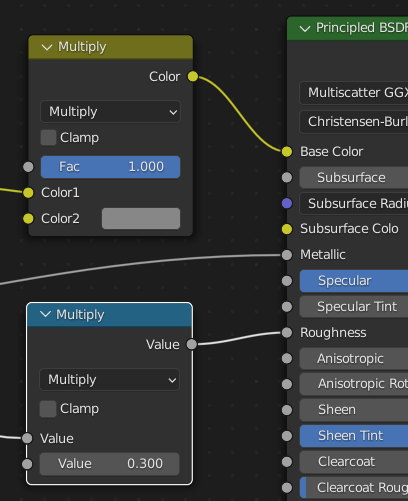Image resolution: width=408 pixels, height=501 pixels.
Task: Click the Fac slider set to 1.000
Action: click(110, 167)
